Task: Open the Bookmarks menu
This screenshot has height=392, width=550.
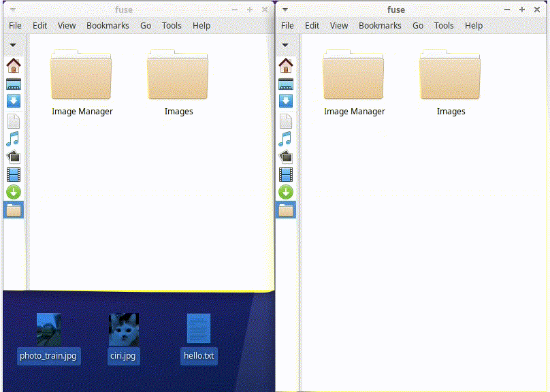Action: (108, 25)
